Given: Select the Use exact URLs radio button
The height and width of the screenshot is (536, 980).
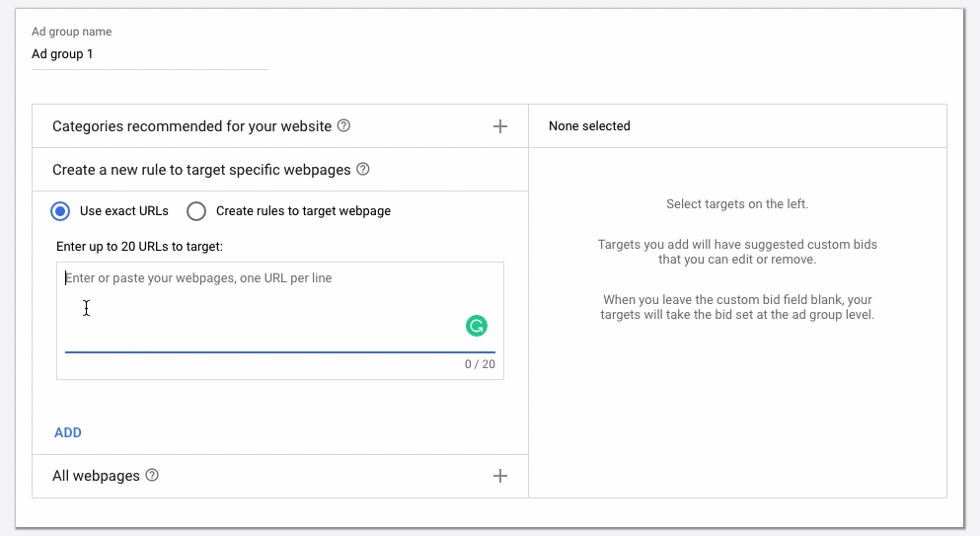Looking at the screenshot, I should [60, 211].
